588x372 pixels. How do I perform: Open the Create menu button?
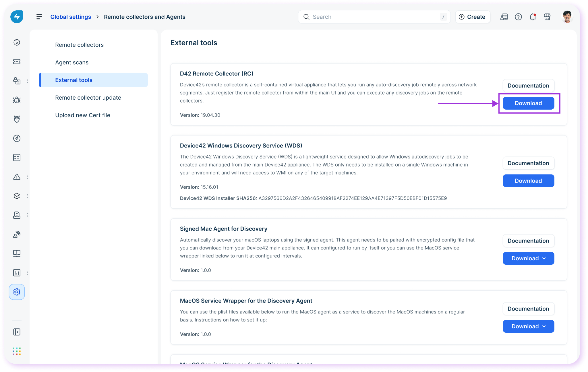pyautogui.click(x=472, y=17)
